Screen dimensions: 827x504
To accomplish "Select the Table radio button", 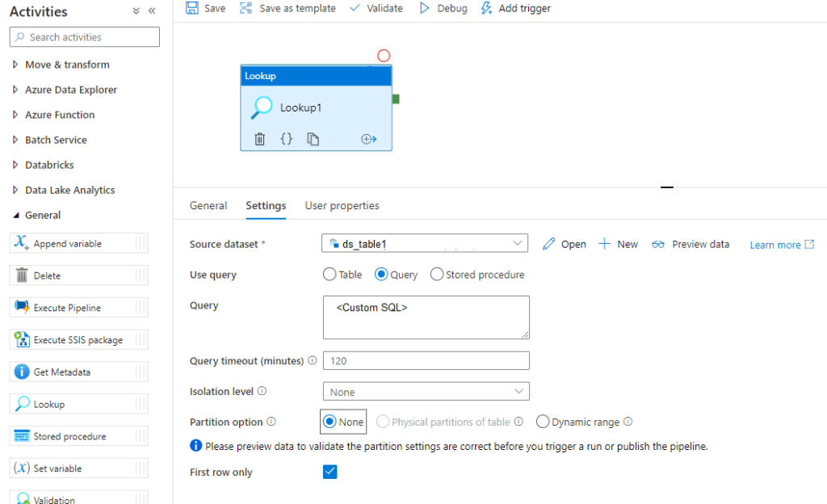I will click(330, 275).
